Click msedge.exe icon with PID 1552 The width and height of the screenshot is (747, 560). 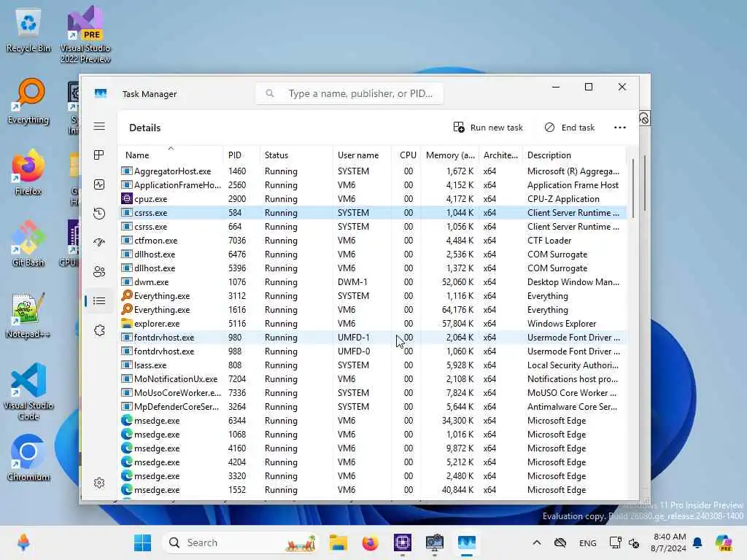click(126, 489)
